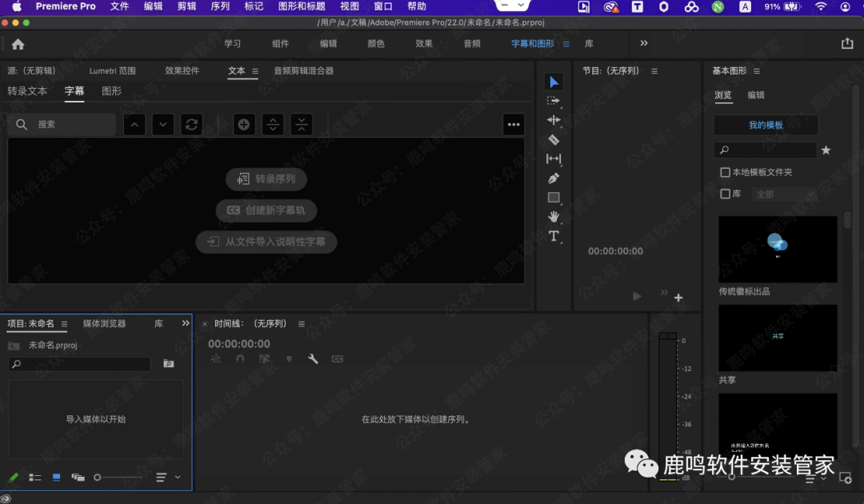
Task: Activate the Rectangle tool
Action: (554, 197)
